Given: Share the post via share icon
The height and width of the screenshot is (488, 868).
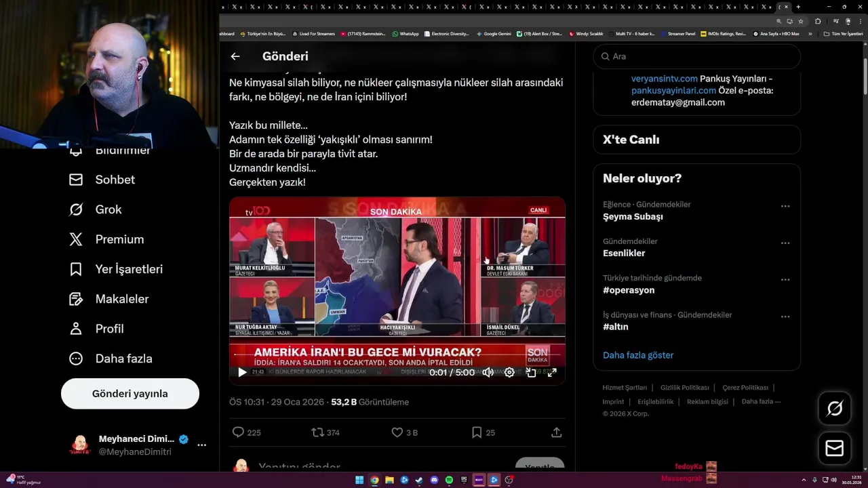Looking at the screenshot, I should click(556, 432).
